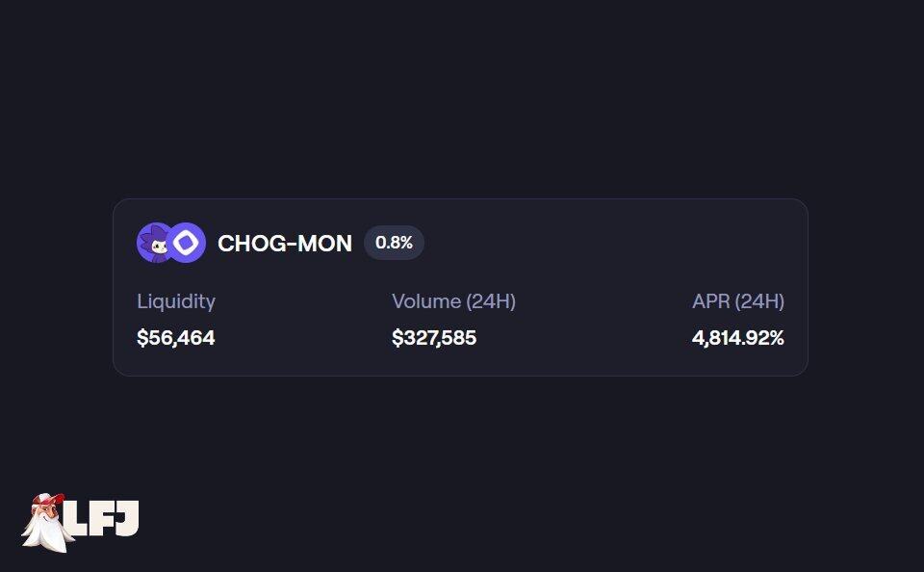Click the LFJ brand logo
924x572 pixels.
[x=81, y=522]
